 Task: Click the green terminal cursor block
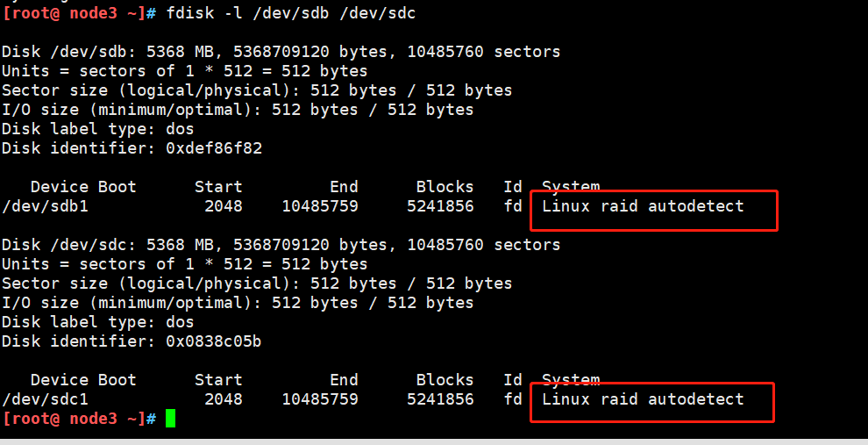pos(170,419)
